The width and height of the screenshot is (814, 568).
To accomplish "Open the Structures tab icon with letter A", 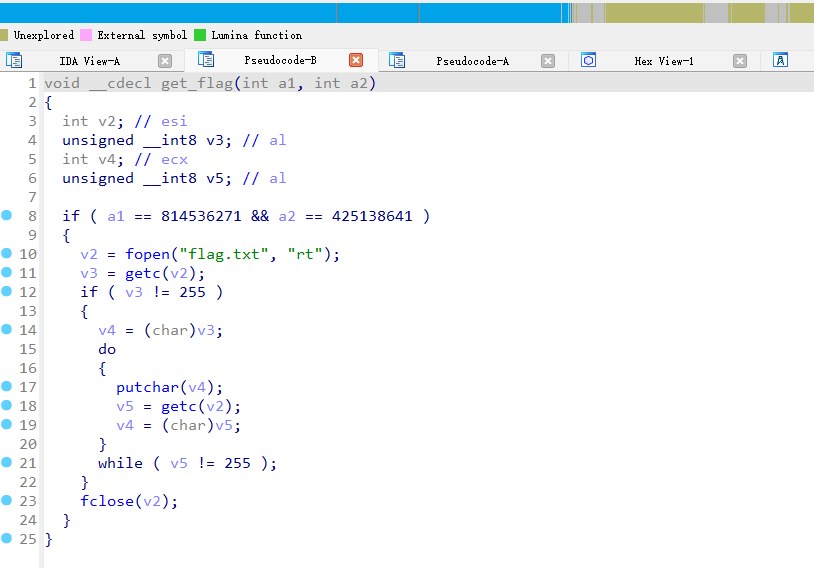I will [780, 60].
